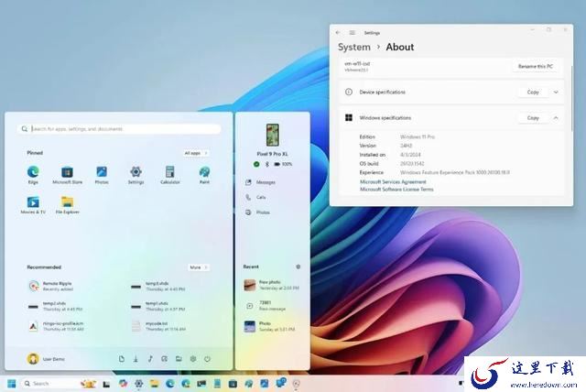The height and width of the screenshot is (392, 586).
Task: Launch Microsoft Store from pinned apps
Action: click(x=67, y=175)
